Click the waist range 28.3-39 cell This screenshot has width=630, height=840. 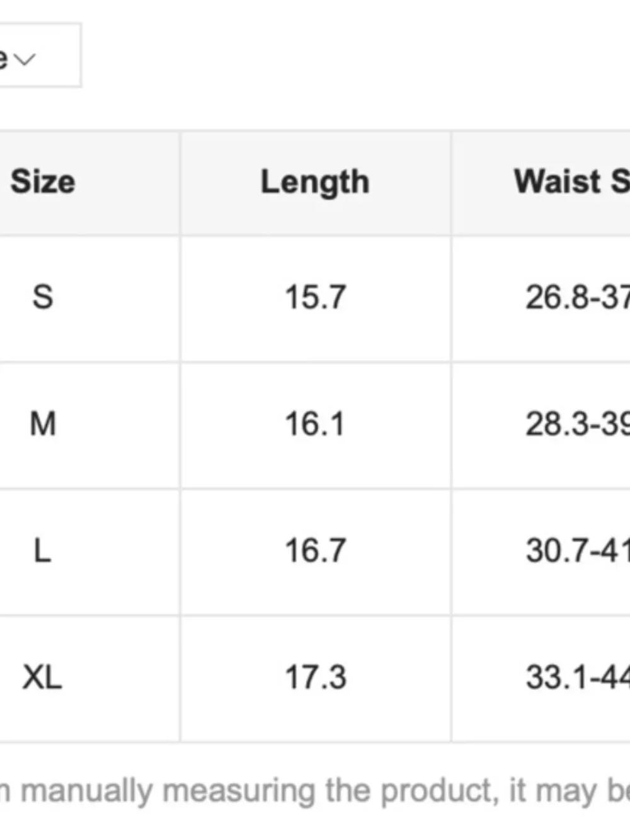[576, 424]
